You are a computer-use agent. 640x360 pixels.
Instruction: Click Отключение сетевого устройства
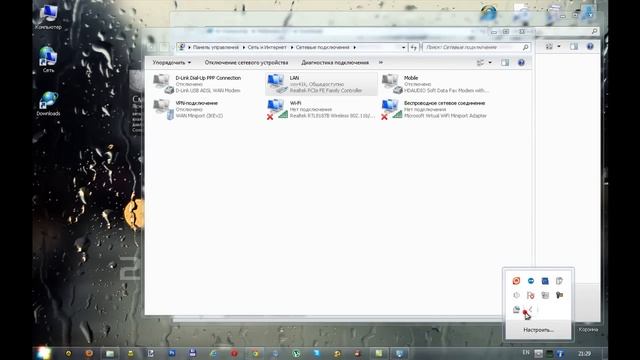click(247, 62)
